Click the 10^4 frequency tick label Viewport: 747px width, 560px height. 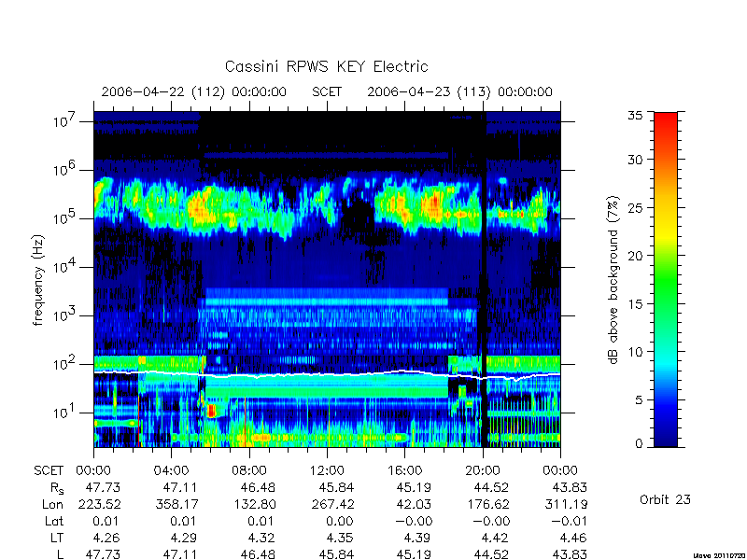point(65,266)
